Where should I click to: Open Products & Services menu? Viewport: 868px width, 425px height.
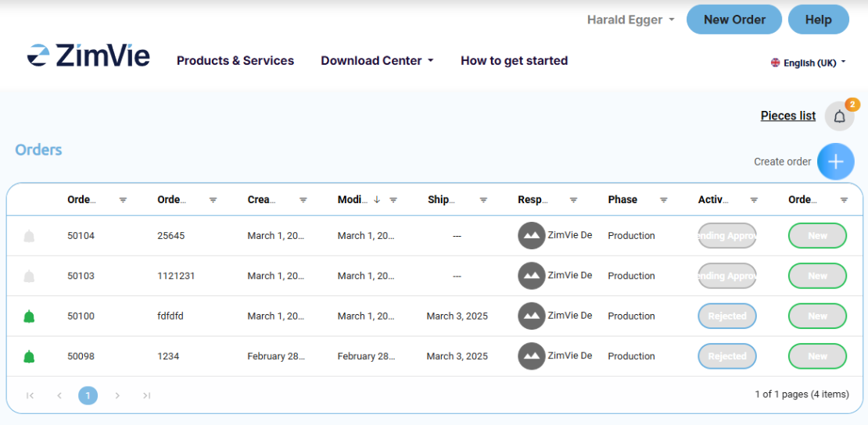[x=235, y=61]
